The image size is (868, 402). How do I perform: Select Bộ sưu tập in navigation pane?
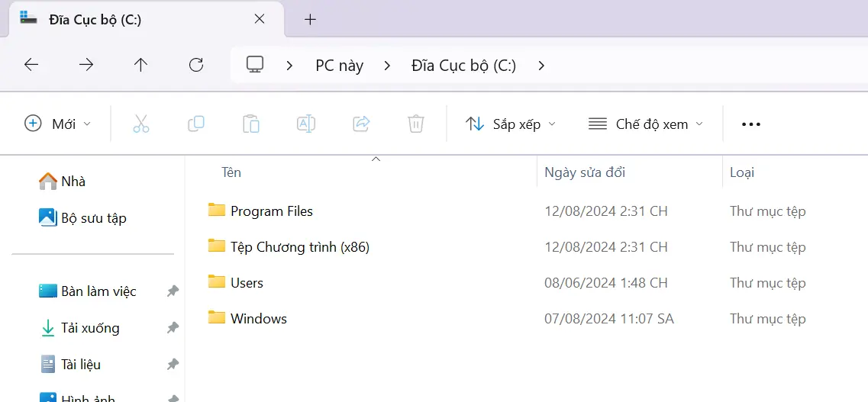click(x=93, y=218)
